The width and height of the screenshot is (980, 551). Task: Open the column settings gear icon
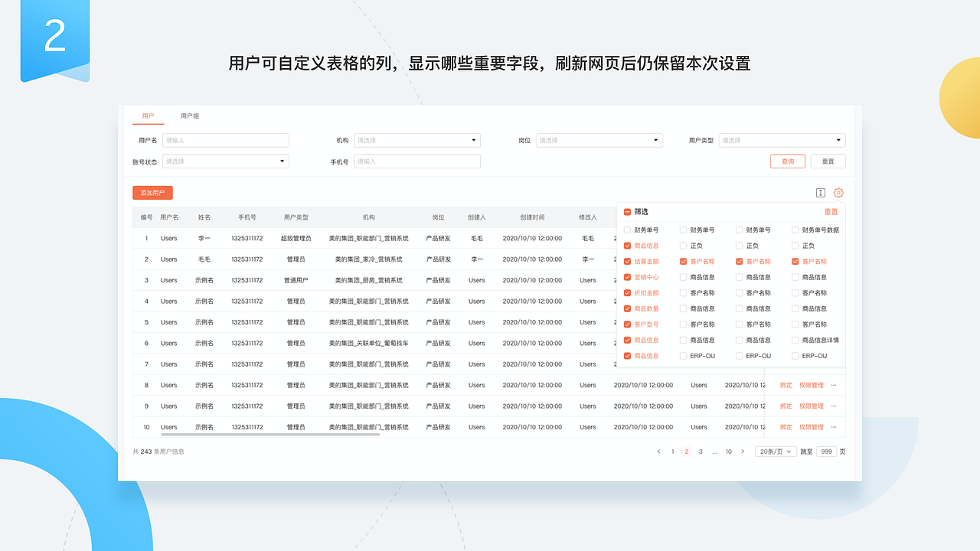[x=838, y=193]
